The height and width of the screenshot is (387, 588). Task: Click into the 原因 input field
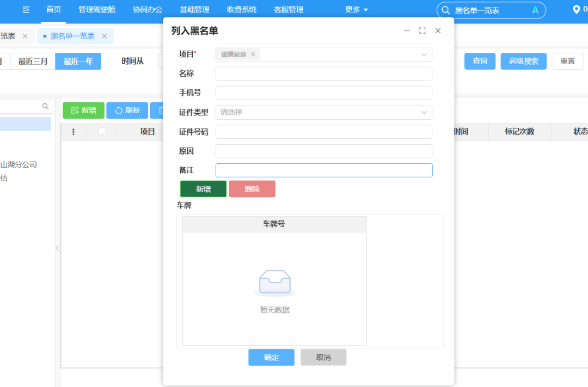(x=323, y=151)
